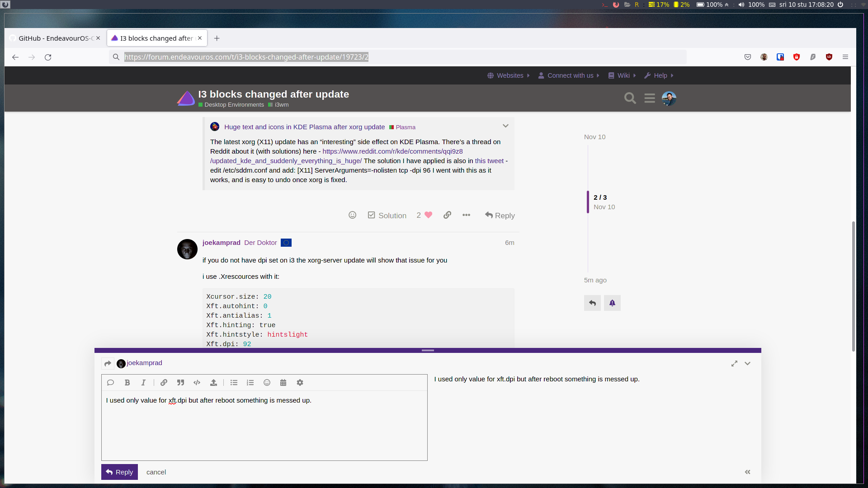The width and height of the screenshot is (868, 488).
Task: Open 'this tweet' link
Action: [489, 161]
